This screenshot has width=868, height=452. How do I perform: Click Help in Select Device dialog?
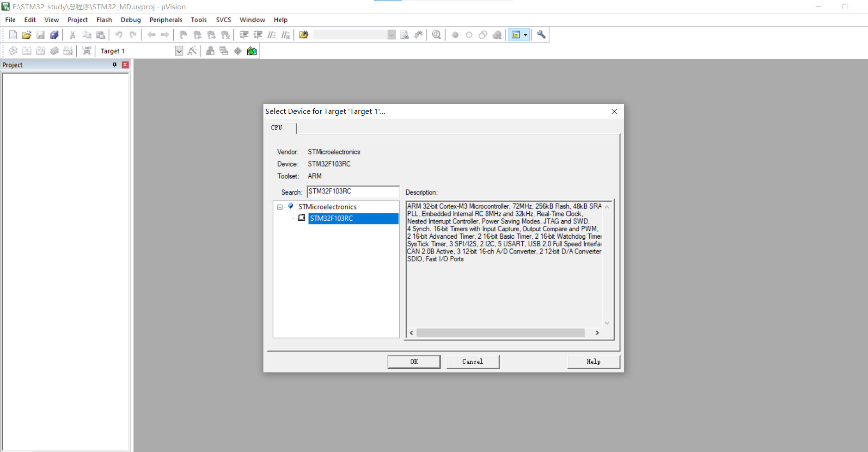pyautogui.click(x=593, y=362)
